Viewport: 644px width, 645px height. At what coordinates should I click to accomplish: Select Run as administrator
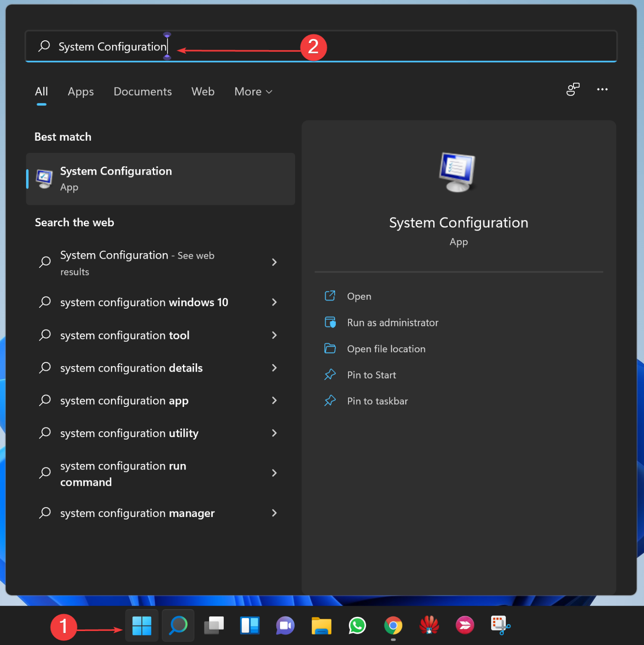click(392, 322)
